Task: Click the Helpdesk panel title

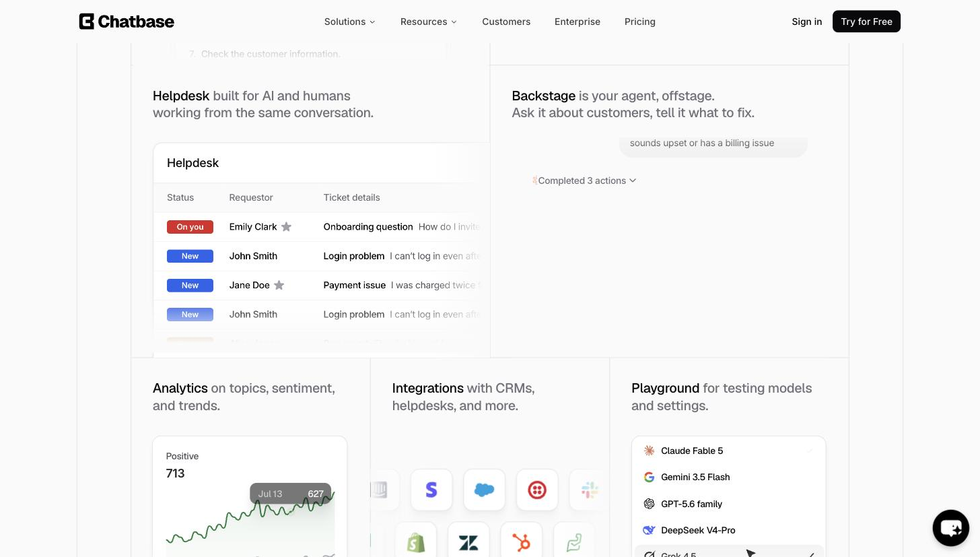Action: pos(193,163)
